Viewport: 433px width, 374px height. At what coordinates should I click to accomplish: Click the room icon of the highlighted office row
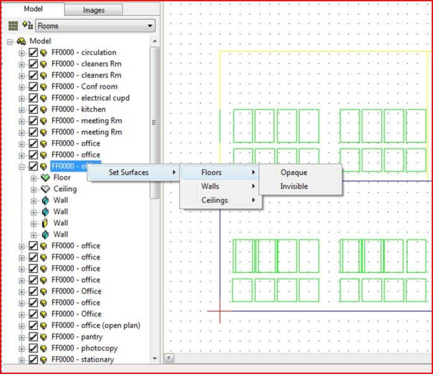pos(43,166)
